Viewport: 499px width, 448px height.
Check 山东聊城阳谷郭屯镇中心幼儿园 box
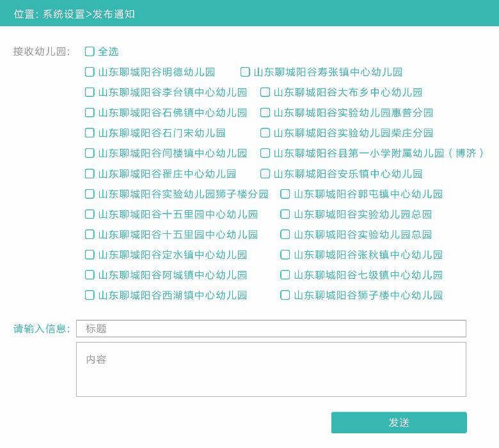coord(285,194)
